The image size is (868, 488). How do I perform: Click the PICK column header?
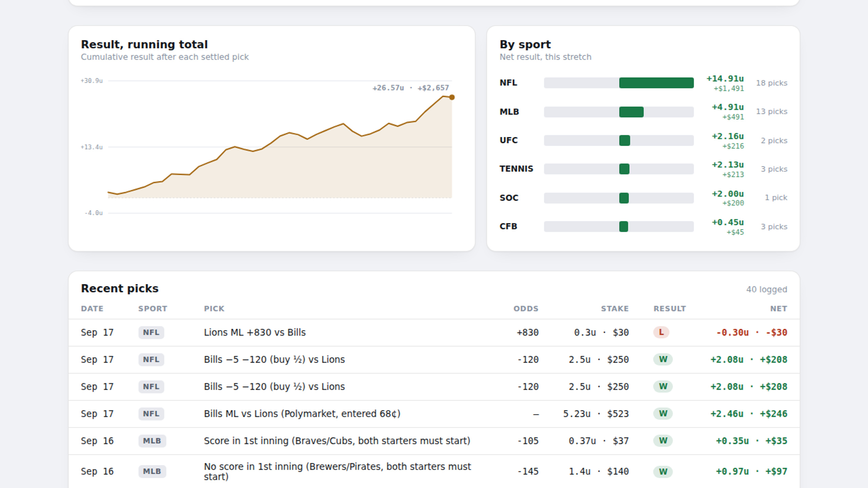click(214, 309)
